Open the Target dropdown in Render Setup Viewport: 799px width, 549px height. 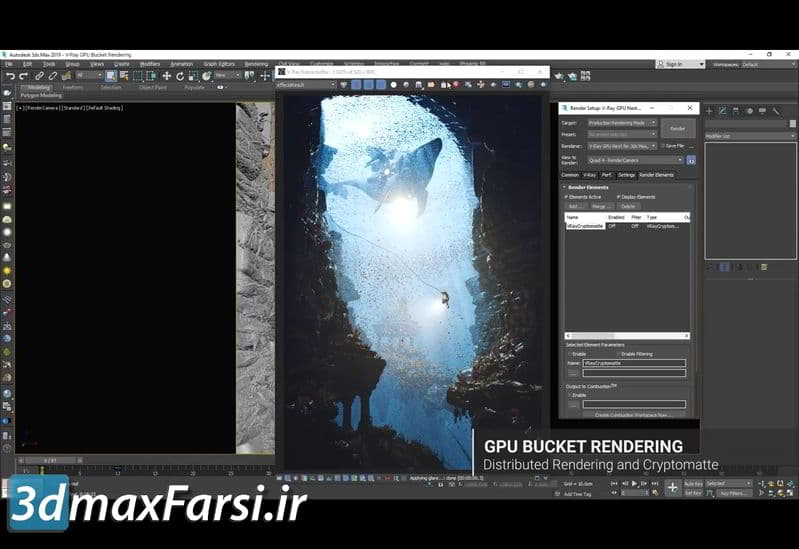[620, 122]
